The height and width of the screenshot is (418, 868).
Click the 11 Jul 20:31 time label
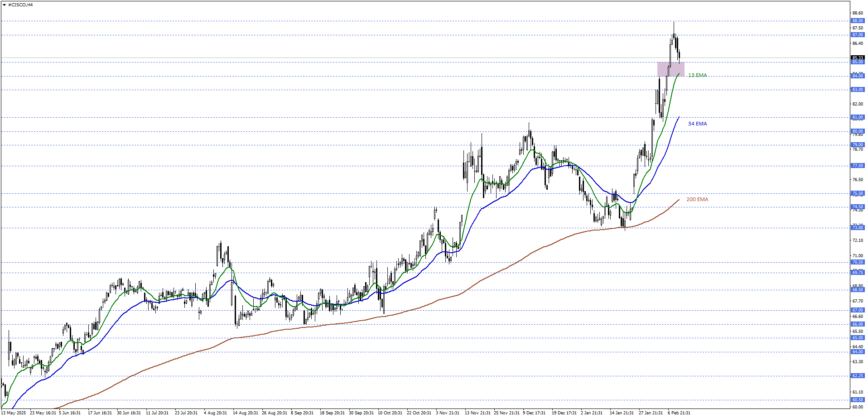pyautogui.click(x=157, y=413)
